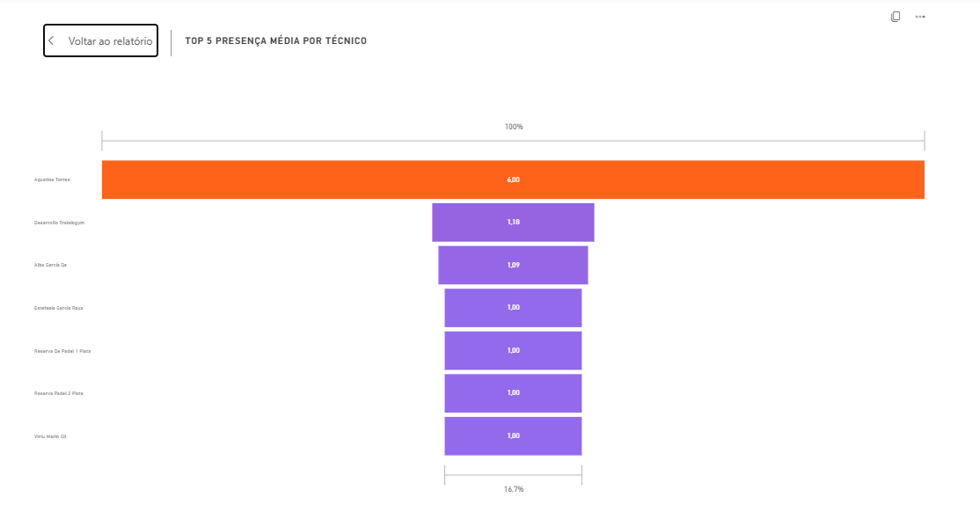Select the Reserva De Padel 1 Pista bar
Viewport: 980px width, 505px height.
pos(513,351)
